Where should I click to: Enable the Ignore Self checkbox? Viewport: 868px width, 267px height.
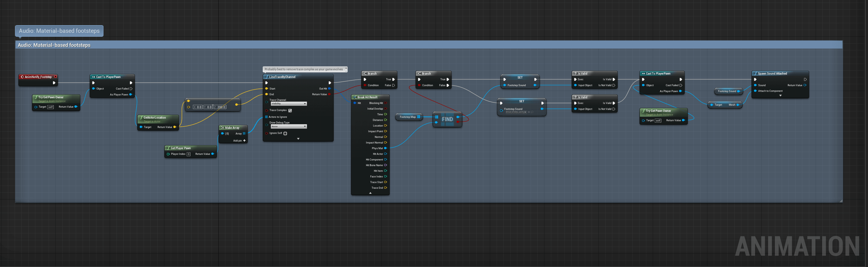(x=285, y=133)
